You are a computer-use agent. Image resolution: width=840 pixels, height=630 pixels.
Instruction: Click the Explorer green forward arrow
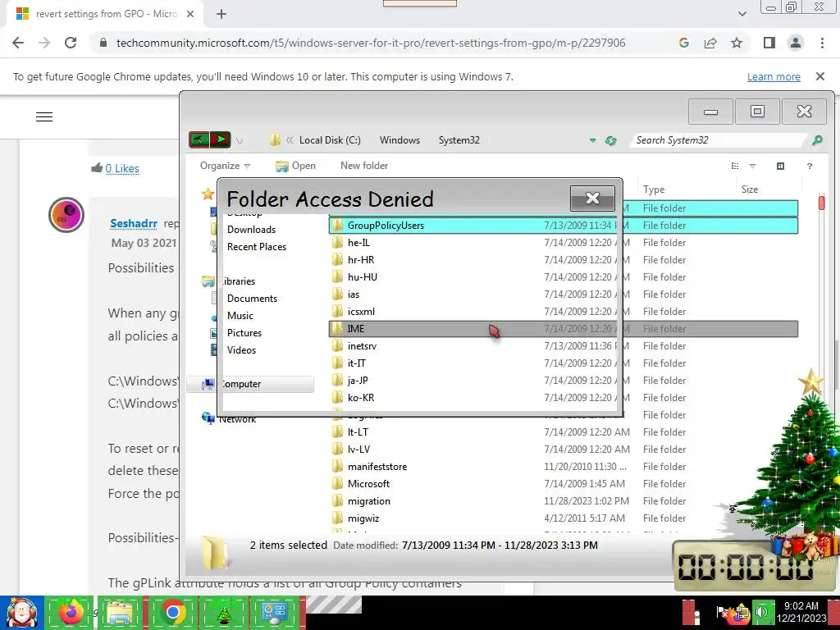coord(220,139)
